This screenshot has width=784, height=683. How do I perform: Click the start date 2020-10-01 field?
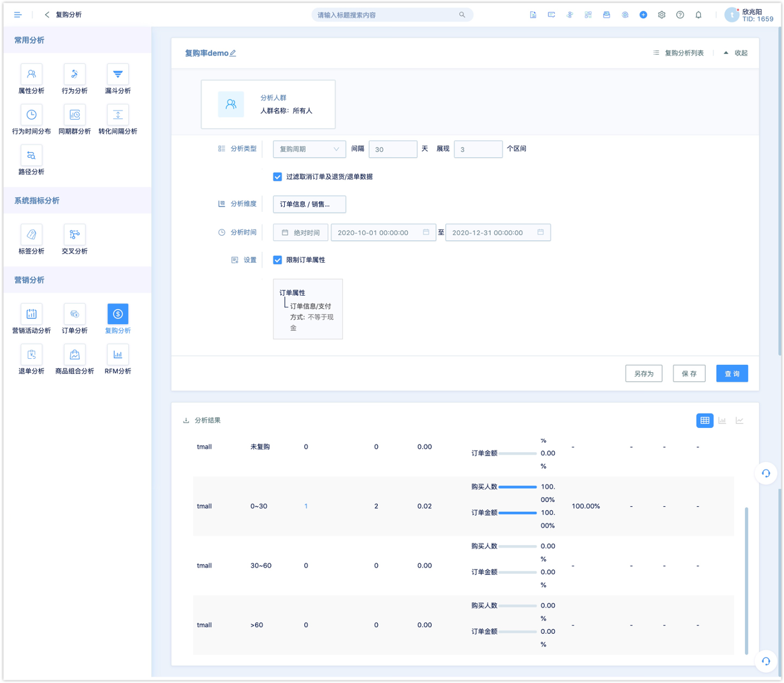(383, 233)
